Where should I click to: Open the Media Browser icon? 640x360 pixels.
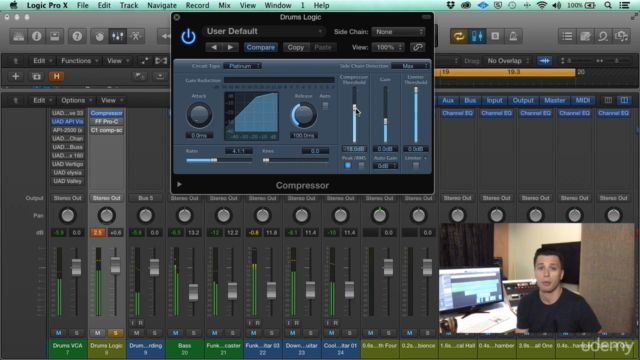click(x=621, y=36)
